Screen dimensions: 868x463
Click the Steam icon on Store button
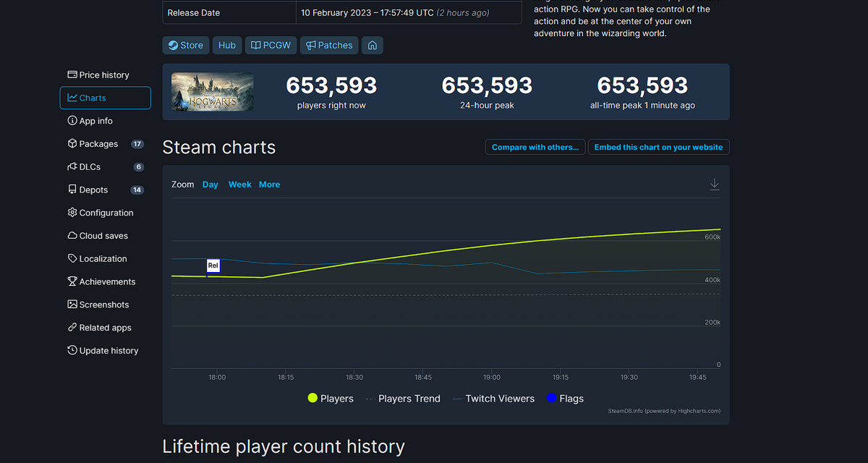point(173,45)
